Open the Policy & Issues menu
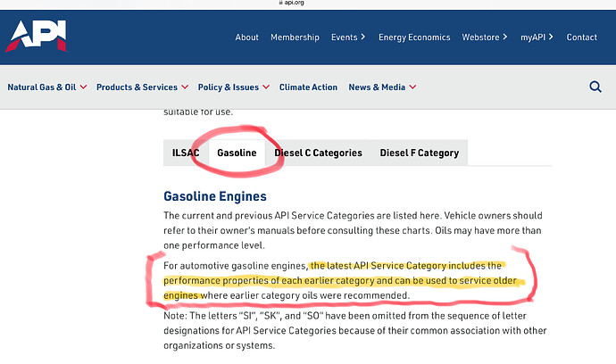Screen dimensions: 616x364 pyautogui.click(x=229, y=87)
